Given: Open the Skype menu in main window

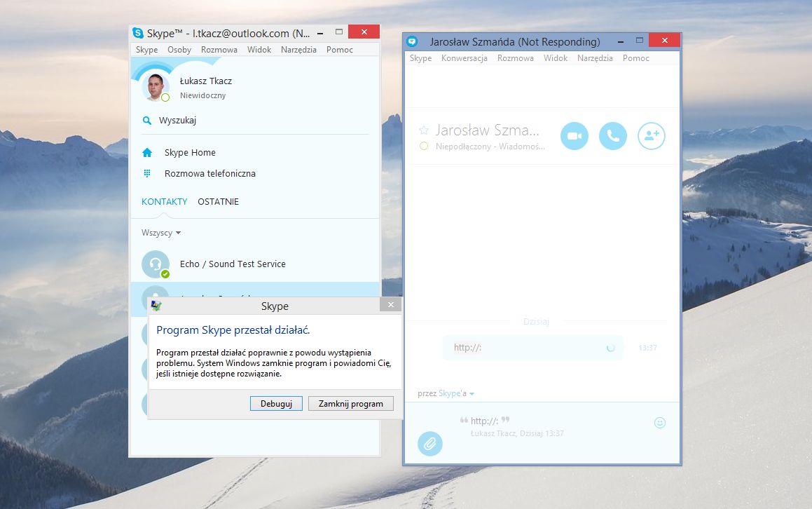Looking at the screenshot, I should tap(146, 49).
